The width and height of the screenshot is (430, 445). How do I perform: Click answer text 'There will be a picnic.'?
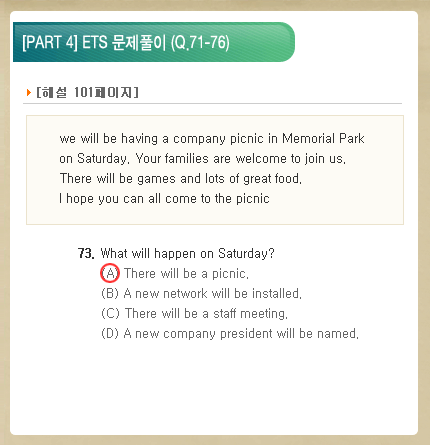click(186, 274)
